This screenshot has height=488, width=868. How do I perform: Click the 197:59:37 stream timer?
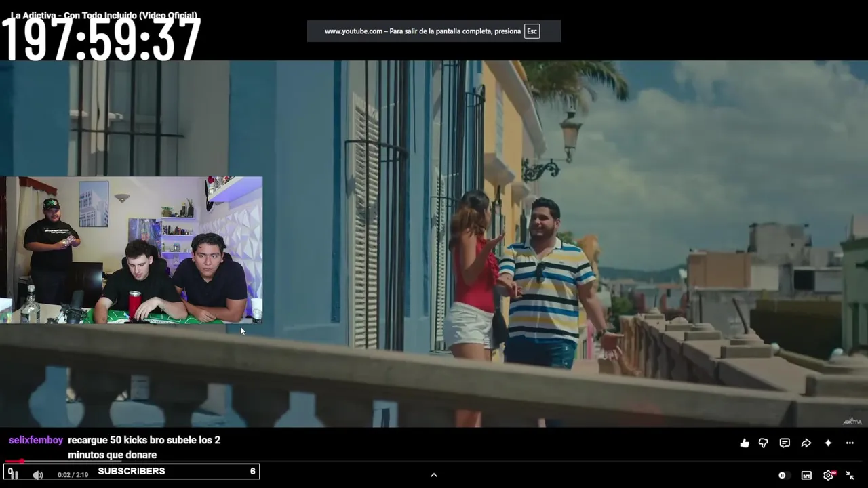pyautogui.click(x=102, y=39)
